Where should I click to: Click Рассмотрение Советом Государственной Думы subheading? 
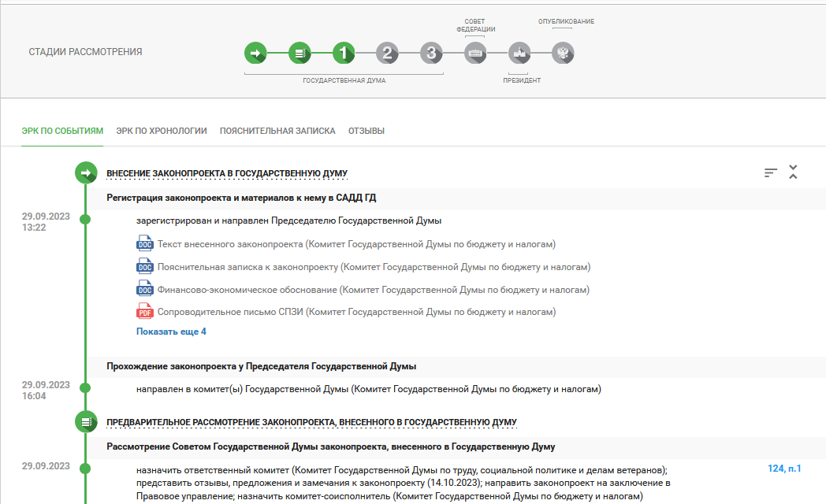point(331,447)
